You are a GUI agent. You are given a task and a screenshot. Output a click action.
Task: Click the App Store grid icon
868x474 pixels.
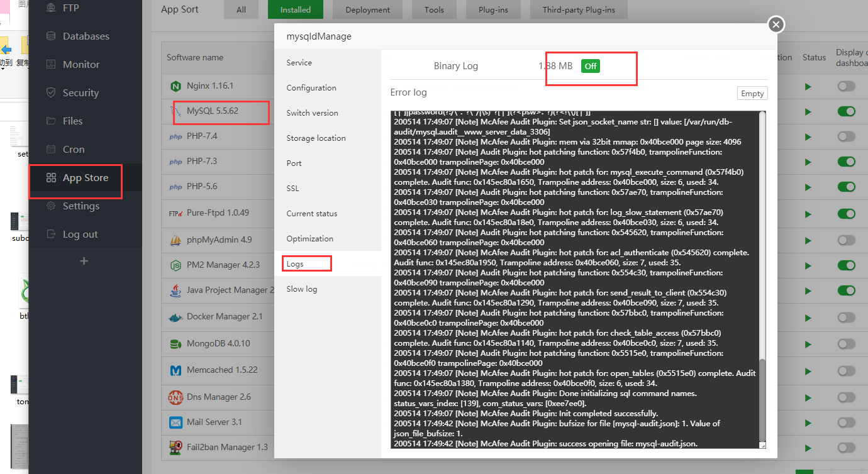pos(51,178)
